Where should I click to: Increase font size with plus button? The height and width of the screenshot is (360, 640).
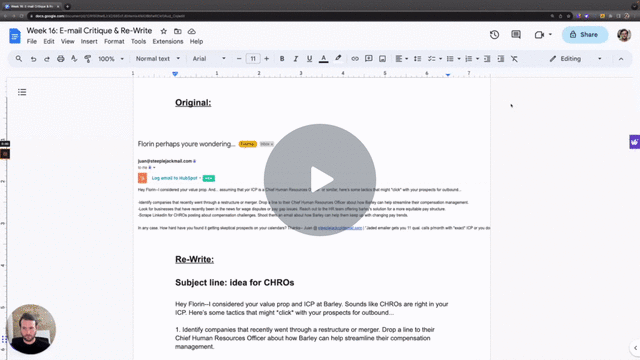[x=267, y=59]
